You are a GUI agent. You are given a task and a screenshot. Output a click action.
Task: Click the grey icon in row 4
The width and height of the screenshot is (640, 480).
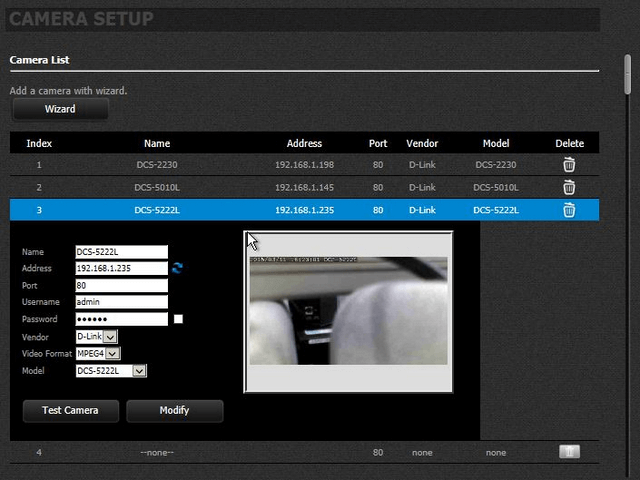[x=569, y=452]
